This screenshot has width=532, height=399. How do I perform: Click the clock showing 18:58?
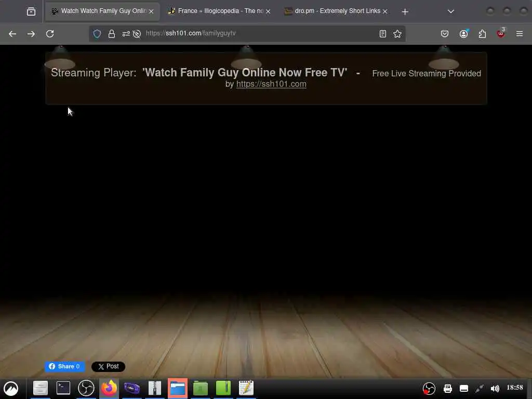515,388
